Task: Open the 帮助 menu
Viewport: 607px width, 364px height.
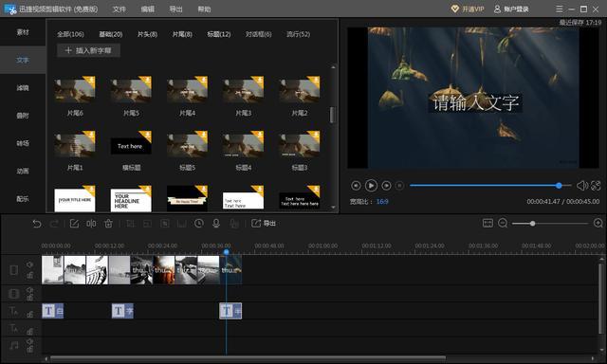Action: coord(204,9)
